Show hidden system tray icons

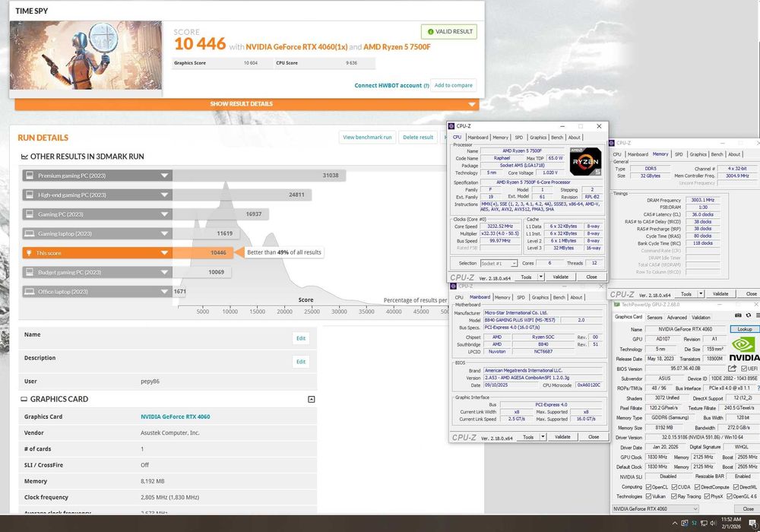tap(674, 524)
